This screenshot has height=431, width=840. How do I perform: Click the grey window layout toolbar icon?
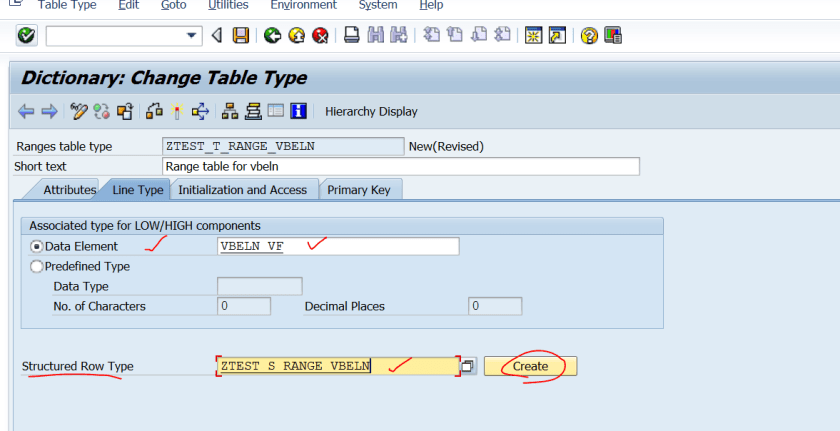click(275, 111)
